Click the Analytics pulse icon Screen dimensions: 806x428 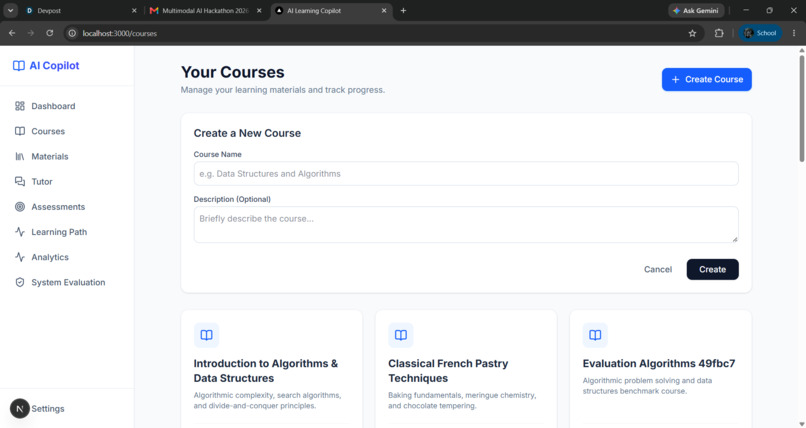tap(20, 257)
